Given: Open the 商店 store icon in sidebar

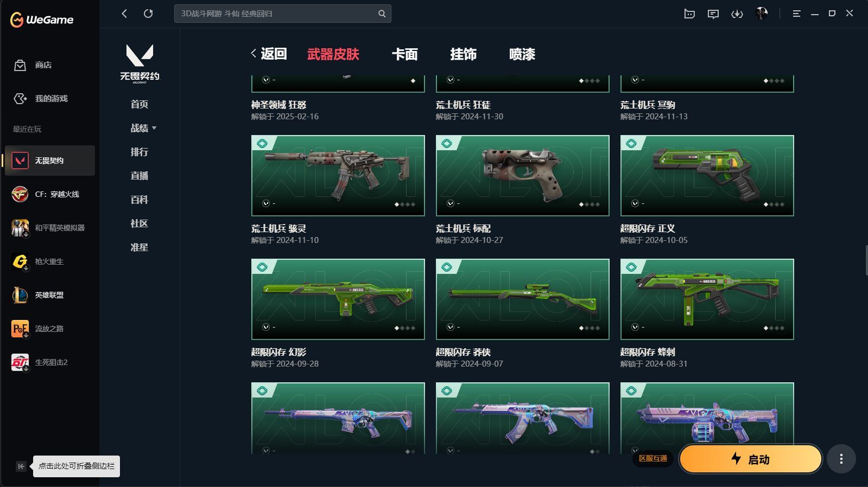Looking at the screenshot, I should (x=20, y=65).
